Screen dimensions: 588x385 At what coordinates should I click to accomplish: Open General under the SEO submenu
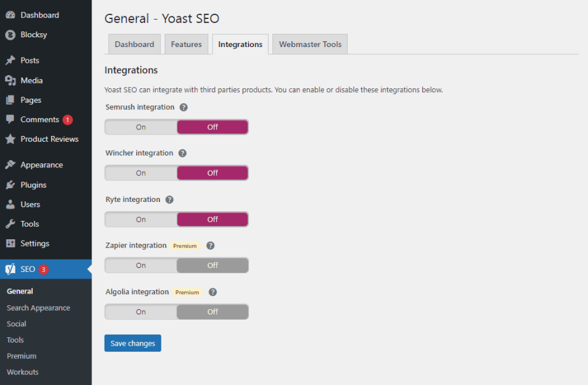click(x=20, y=291)
